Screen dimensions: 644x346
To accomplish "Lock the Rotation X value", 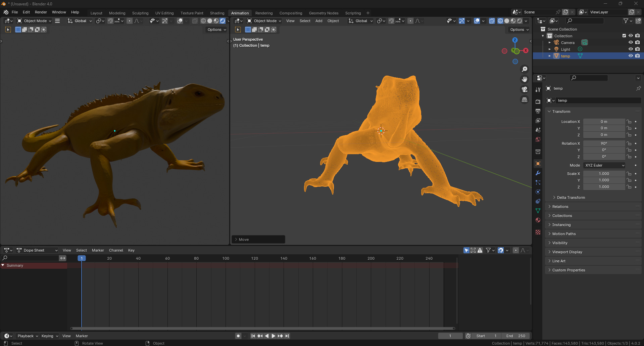I will pos(629,143).
